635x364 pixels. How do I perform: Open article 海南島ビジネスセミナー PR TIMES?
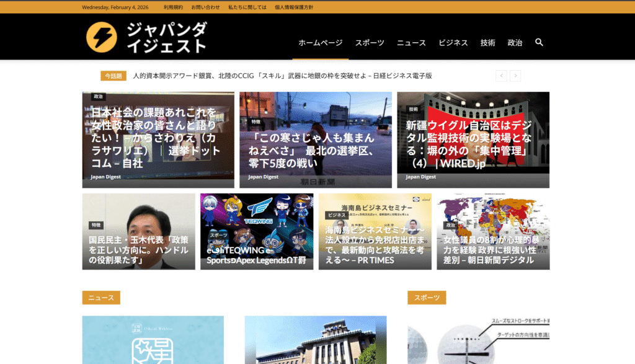tap(375, 245)
